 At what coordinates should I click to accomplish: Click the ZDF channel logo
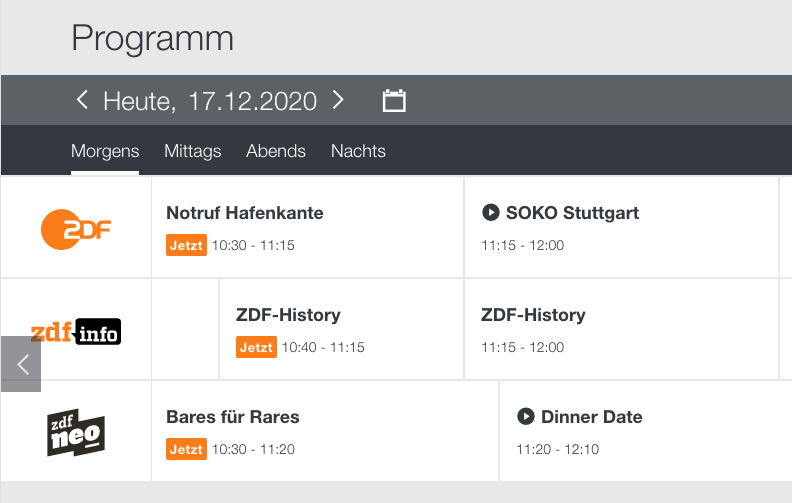coord(76,228)
